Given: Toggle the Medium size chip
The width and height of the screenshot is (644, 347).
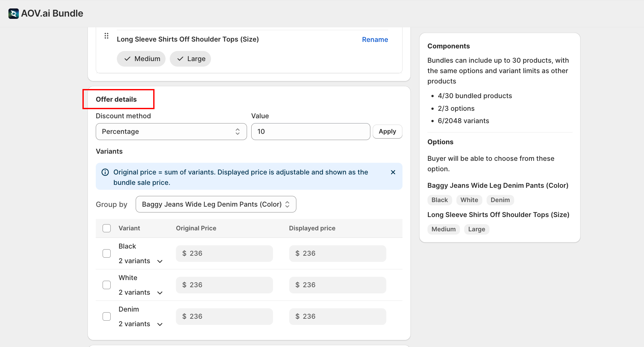Looking at the screenshot, I should pyautogui.click(x=141, y=59).
